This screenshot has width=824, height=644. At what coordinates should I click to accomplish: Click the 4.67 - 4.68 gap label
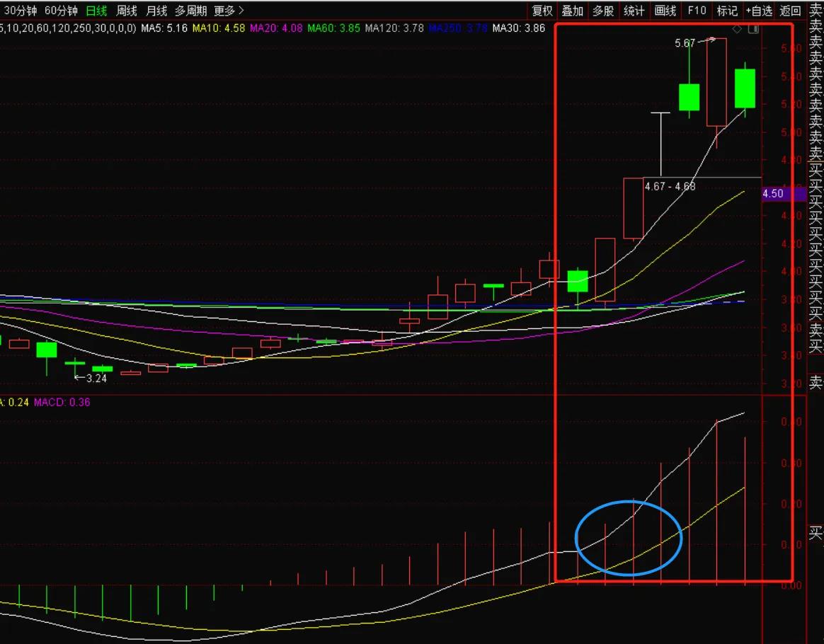(x=670, y=186)
